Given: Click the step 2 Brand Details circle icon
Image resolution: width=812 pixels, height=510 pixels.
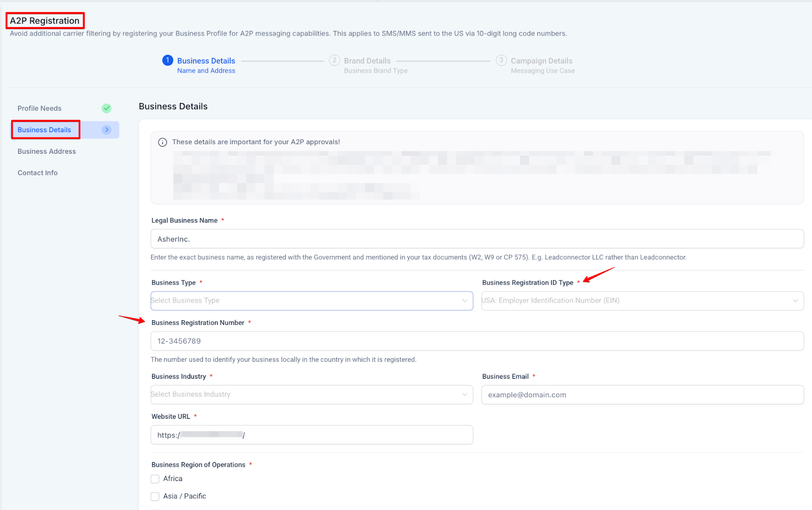Looking at the screenshot, I should [334, 60].
